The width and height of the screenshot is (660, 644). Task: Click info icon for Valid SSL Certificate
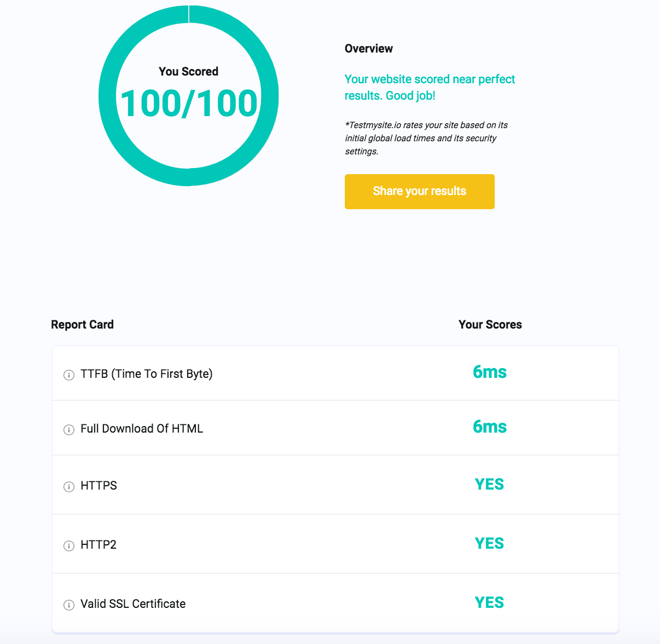pyautogui.click(x=69, y=605)
